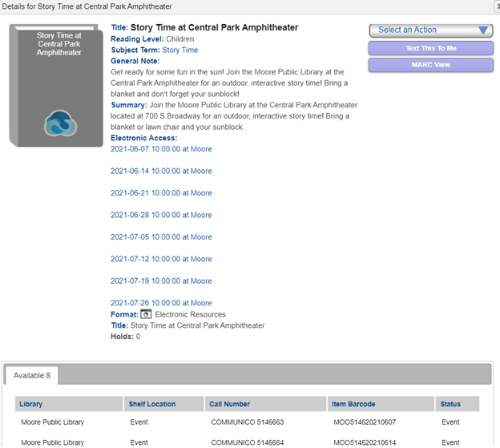Click Moore Public Library in the 5146664 row
The image size is (500, 448).
pyautogui.click(x=53, y=442)
